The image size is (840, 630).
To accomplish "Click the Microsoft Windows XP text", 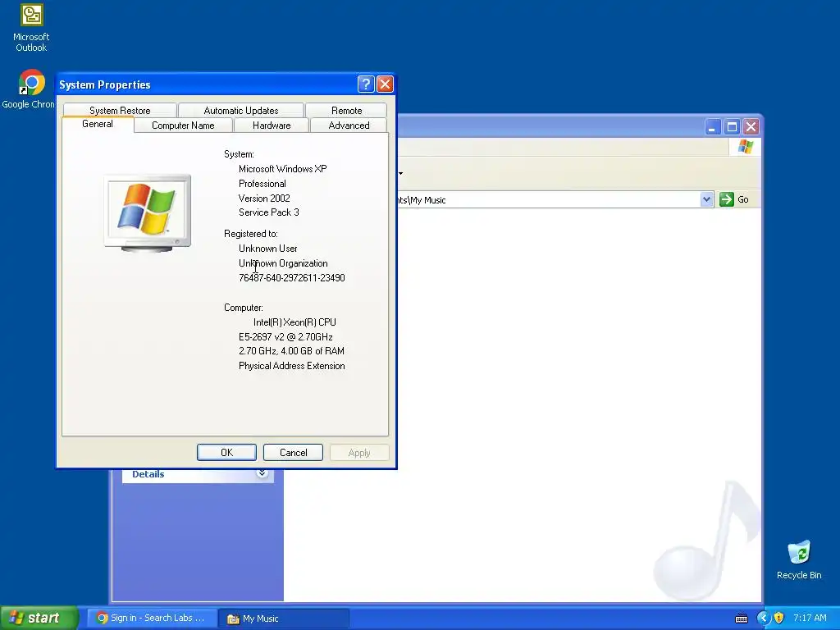I will (283, 169).
